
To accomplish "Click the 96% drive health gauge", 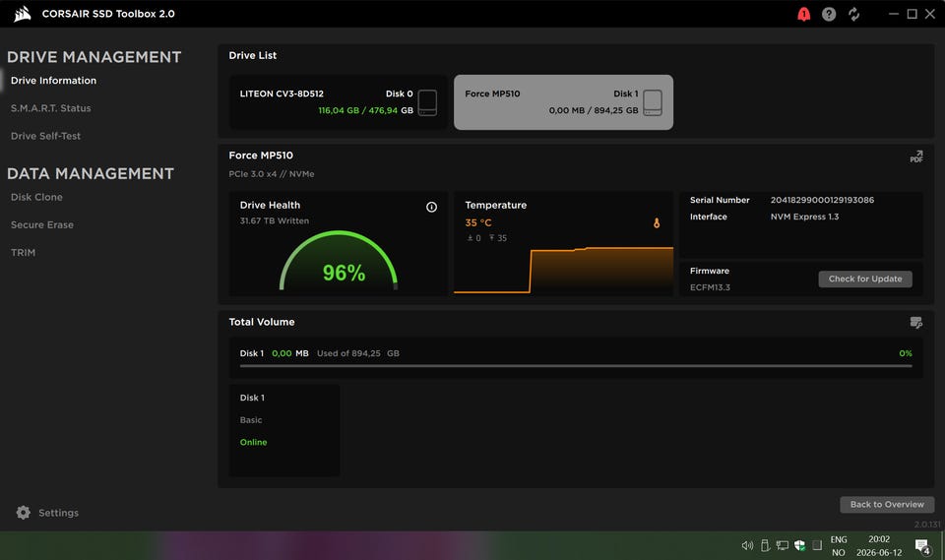I will pyautogui.click(x=338, y=262).
